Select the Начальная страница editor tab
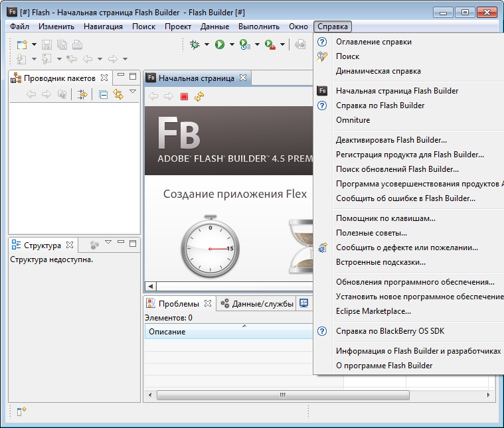 [197, 78]
